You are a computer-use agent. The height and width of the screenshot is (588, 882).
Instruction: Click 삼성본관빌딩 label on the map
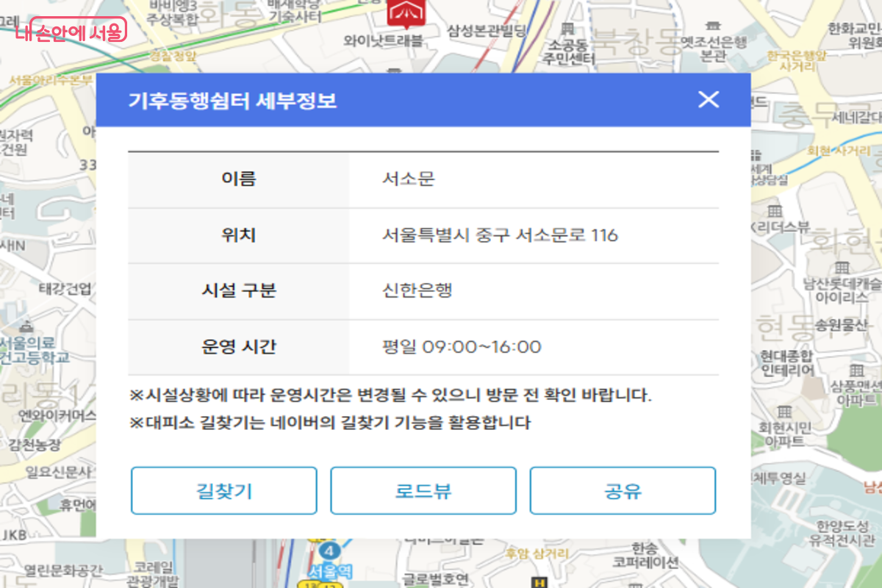(487, 30)
